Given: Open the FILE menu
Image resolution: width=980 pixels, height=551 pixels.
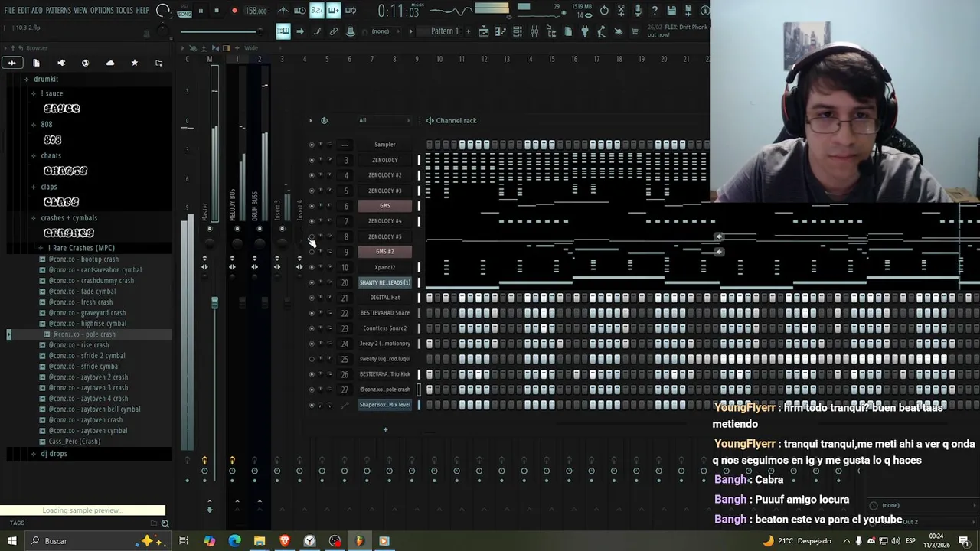Looking at the screenshot, I should 9,11.
